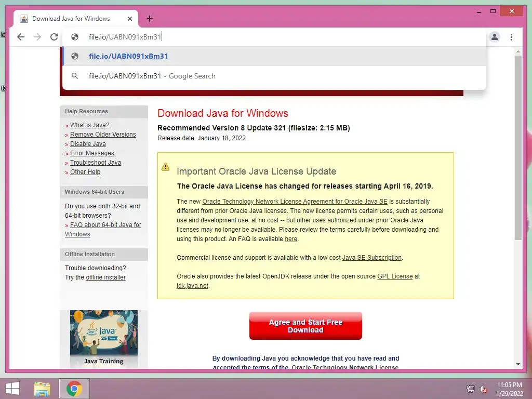This screenshot has height=399, width=532.
Task: Open the taskbar clock showing 11:05 PM
Action: pyautogui.click(x=510, y=389)
